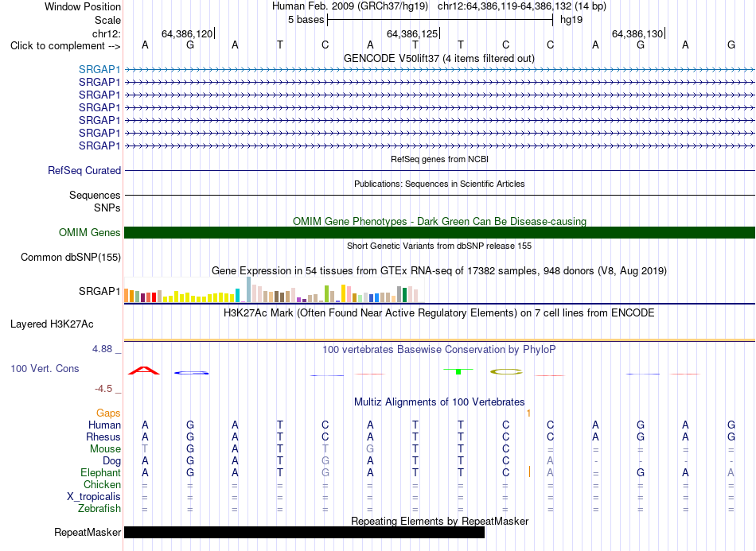Click the -4.5 PhyloP lower scale value
The width and height of the screenshot is (756, 551).
[x=103, y=389]
